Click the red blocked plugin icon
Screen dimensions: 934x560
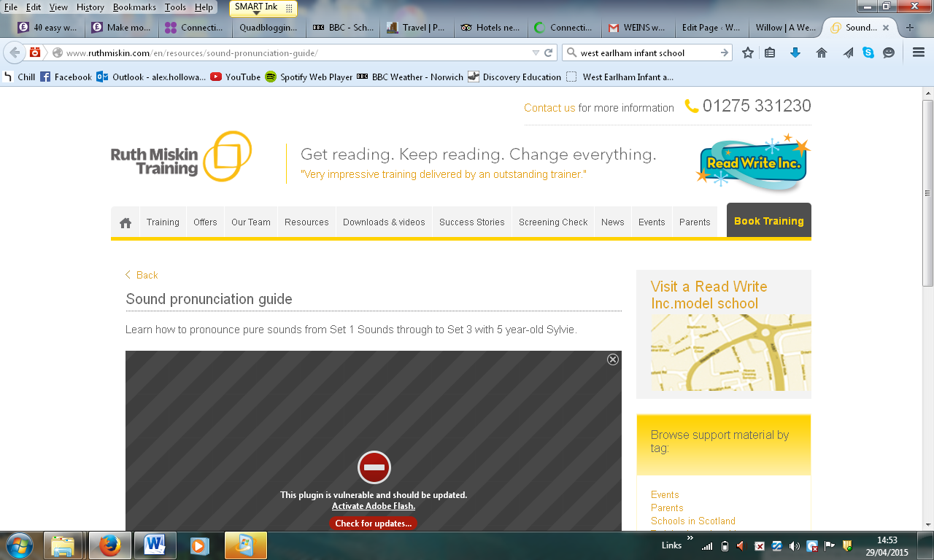point(374,467)
